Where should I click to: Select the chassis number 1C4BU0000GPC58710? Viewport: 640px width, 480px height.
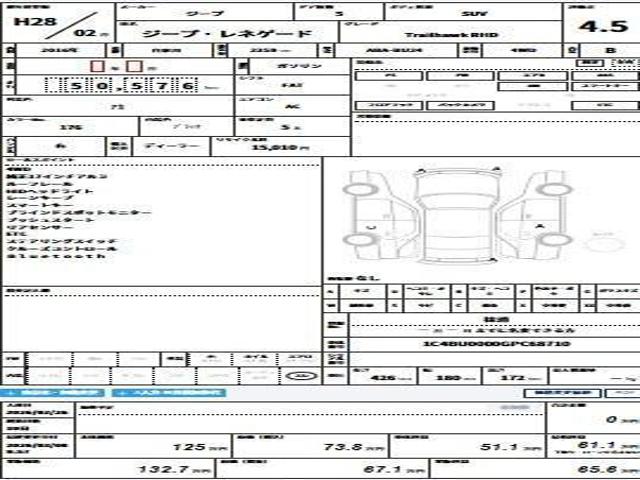click(496, 344)
